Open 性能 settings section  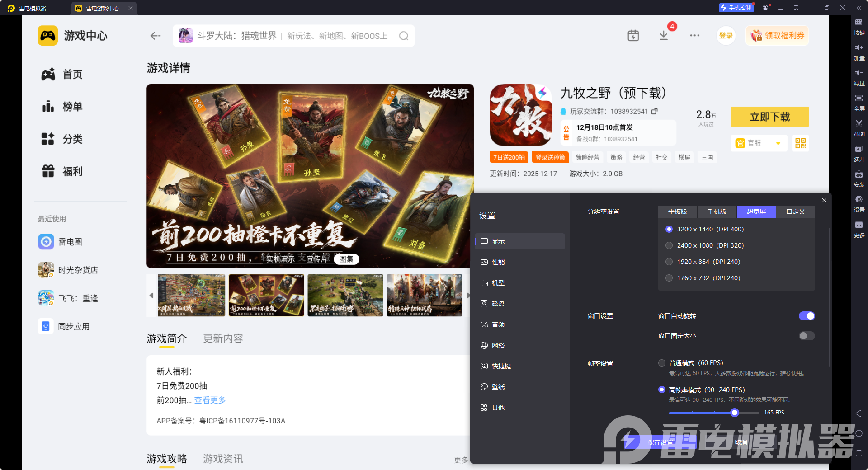click(520, 262)
